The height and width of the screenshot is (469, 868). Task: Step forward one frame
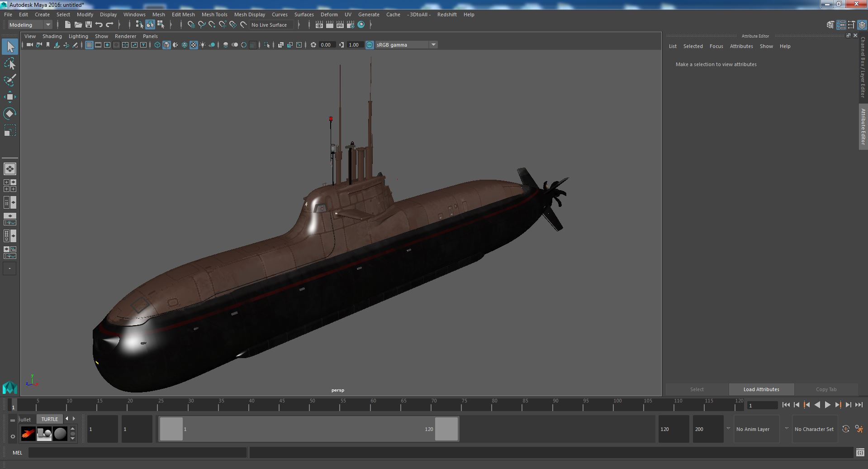click(848, 405)
